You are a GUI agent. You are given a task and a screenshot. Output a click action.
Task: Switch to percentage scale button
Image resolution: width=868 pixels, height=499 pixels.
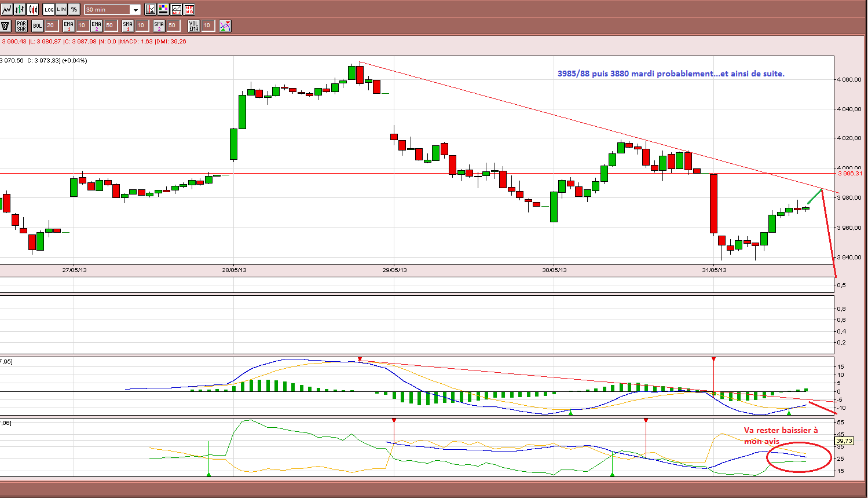tap(74, 9)
